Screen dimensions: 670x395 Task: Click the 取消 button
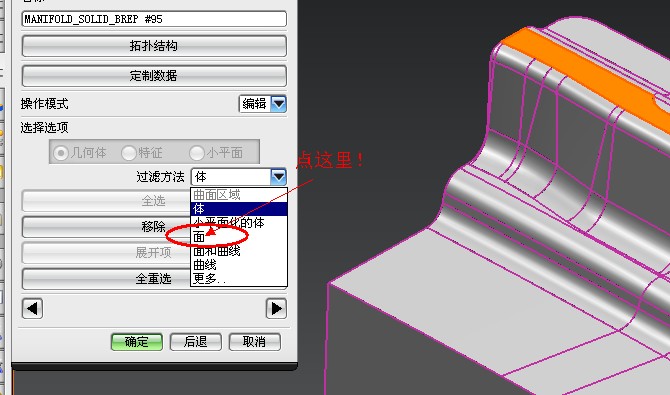pyautogui.click(x=255, y=342)
